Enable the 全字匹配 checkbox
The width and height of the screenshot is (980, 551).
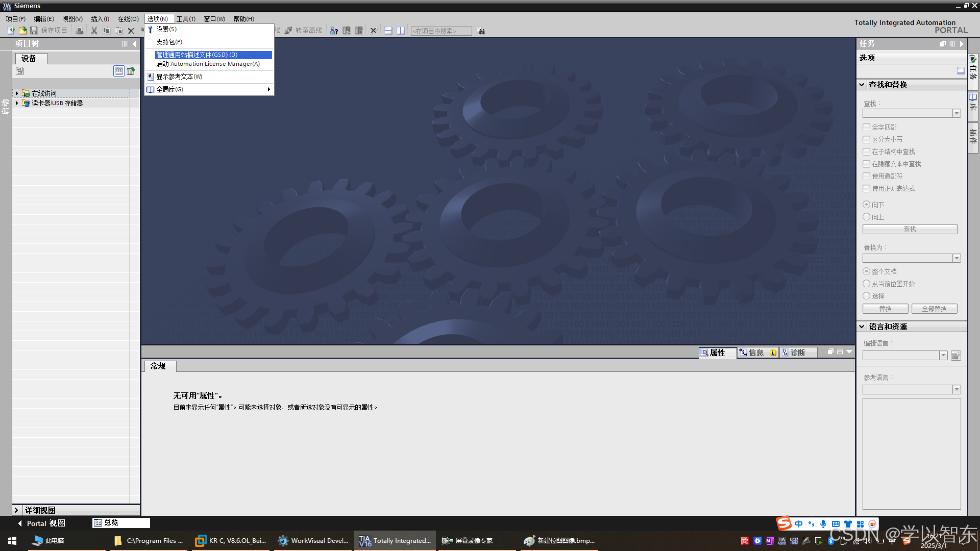click(866, 127)
